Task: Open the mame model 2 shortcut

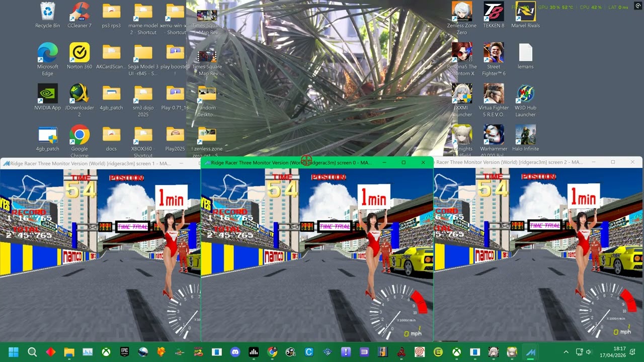Action: [x=143, y=19]
